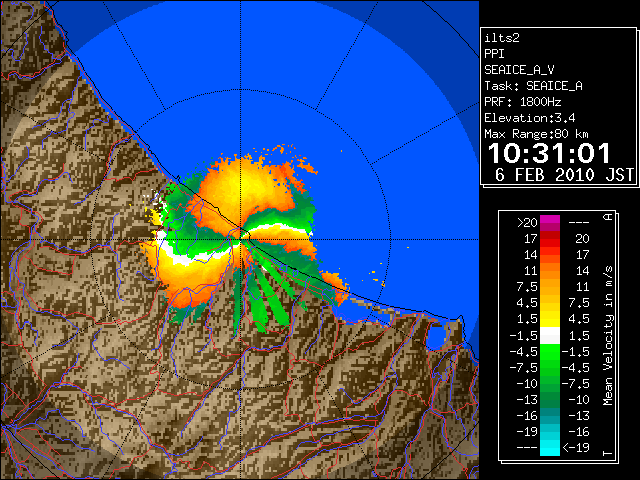This screenshot has width=640, height=480.
Task: Click the 'Elevation:3.4' text
Action: pos(529,118)
